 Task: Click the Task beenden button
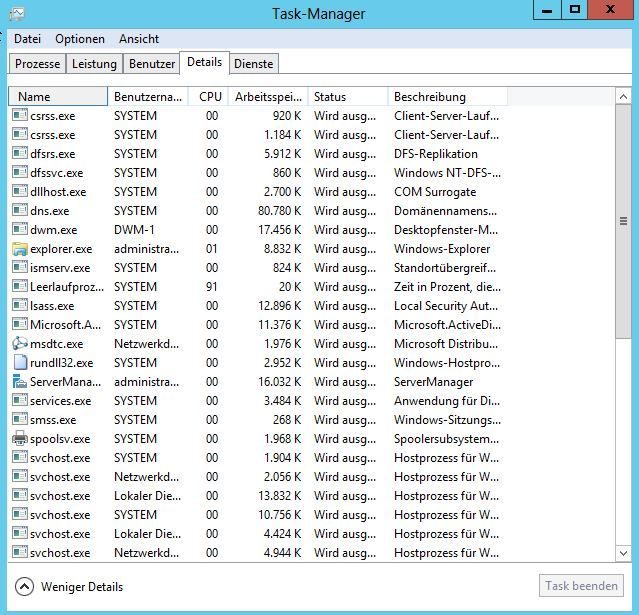pos(581,586)
